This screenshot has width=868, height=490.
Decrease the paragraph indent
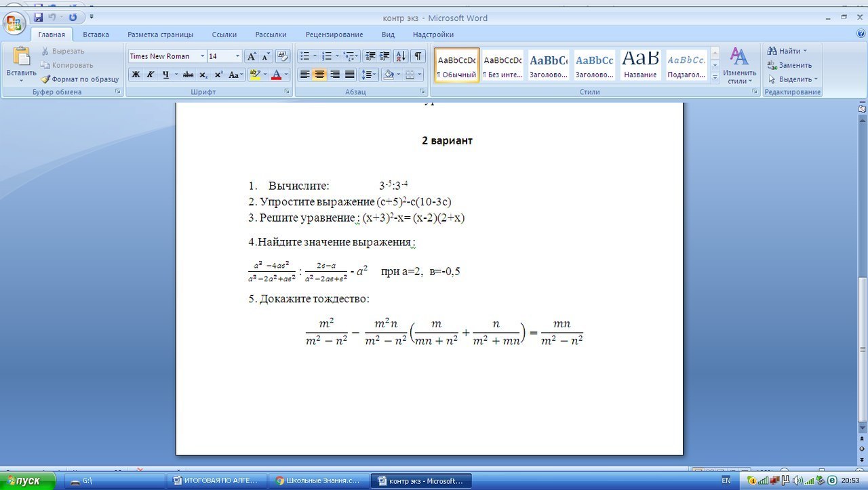(x=370, y=56)
